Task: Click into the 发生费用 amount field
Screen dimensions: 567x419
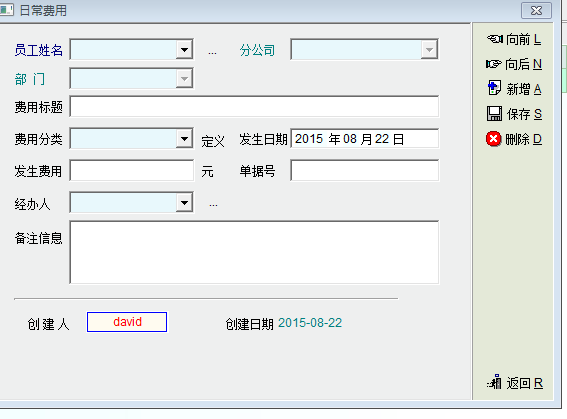Action: [132, 171]
